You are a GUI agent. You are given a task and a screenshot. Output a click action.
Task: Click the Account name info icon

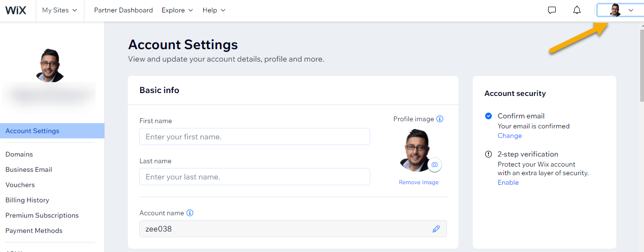[190, 213]
